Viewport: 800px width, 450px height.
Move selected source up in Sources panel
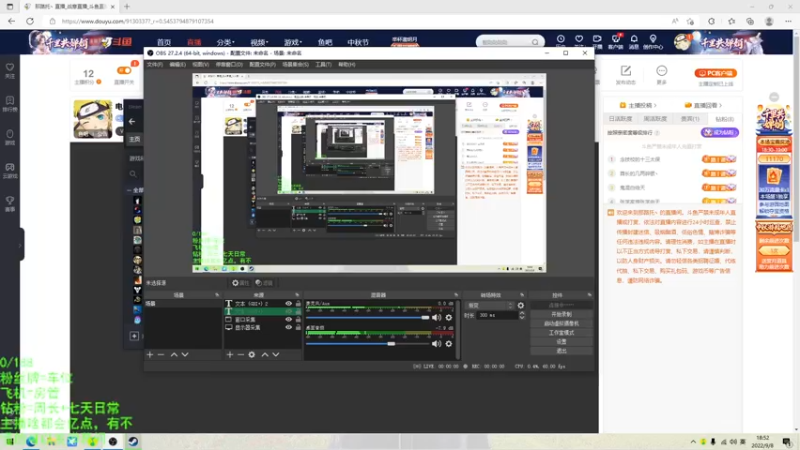pos(265,355)
